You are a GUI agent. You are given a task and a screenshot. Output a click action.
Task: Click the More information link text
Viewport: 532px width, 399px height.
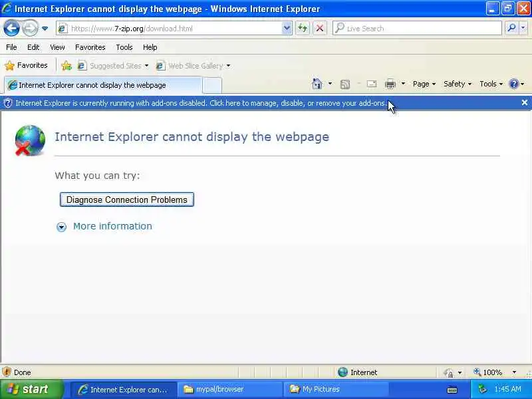click(x=112, y=226)
